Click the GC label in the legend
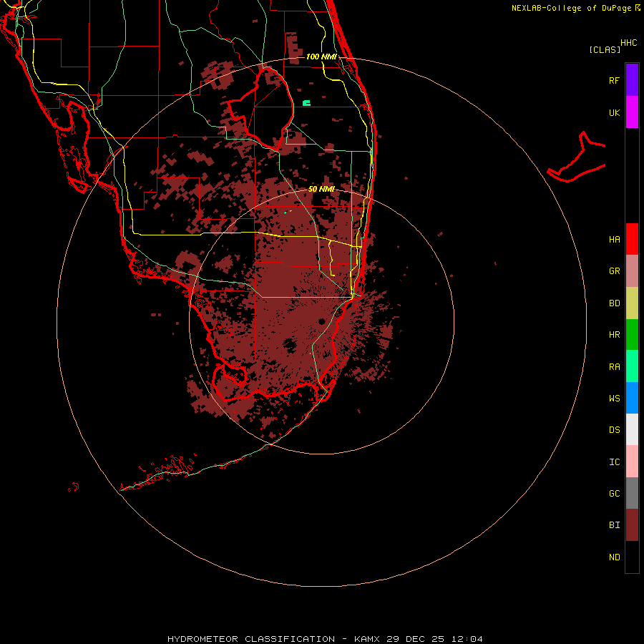Viewport: 644px width, 644px height. click(x=614, y=493)
